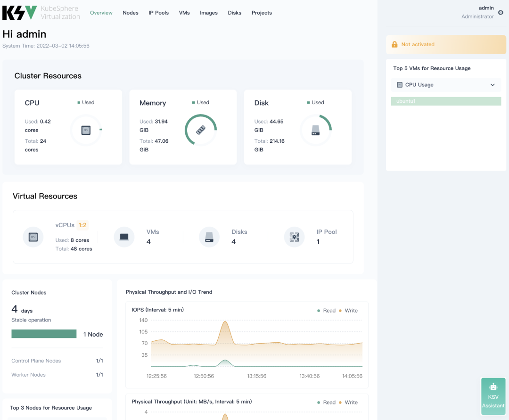The image size is (509, 420).
Task: Go to the Overview tab
Action: [x=101, y=13]
